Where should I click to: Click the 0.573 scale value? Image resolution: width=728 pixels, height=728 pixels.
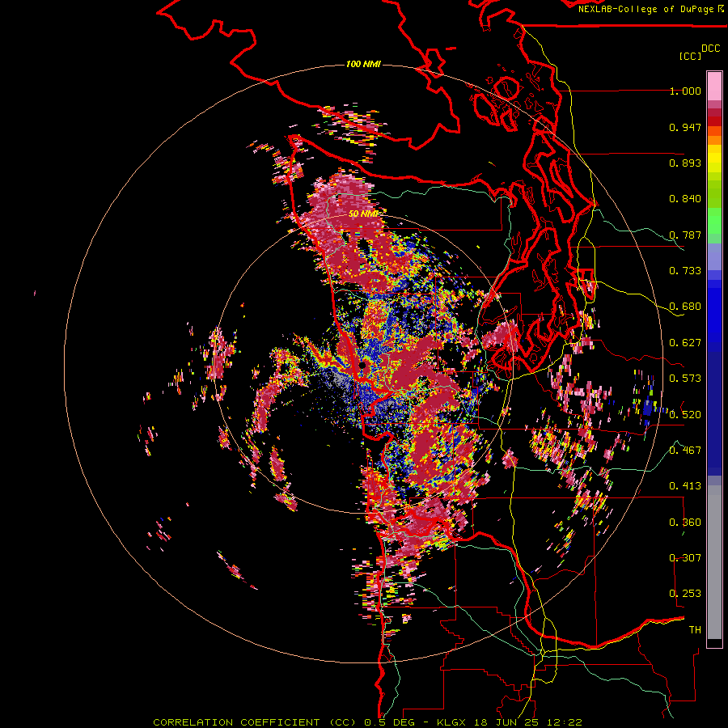coord(685,379)
